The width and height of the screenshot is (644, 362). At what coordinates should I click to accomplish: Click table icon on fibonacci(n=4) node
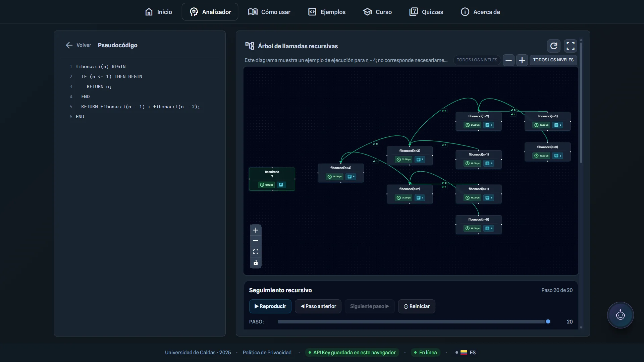pos(350,177)
